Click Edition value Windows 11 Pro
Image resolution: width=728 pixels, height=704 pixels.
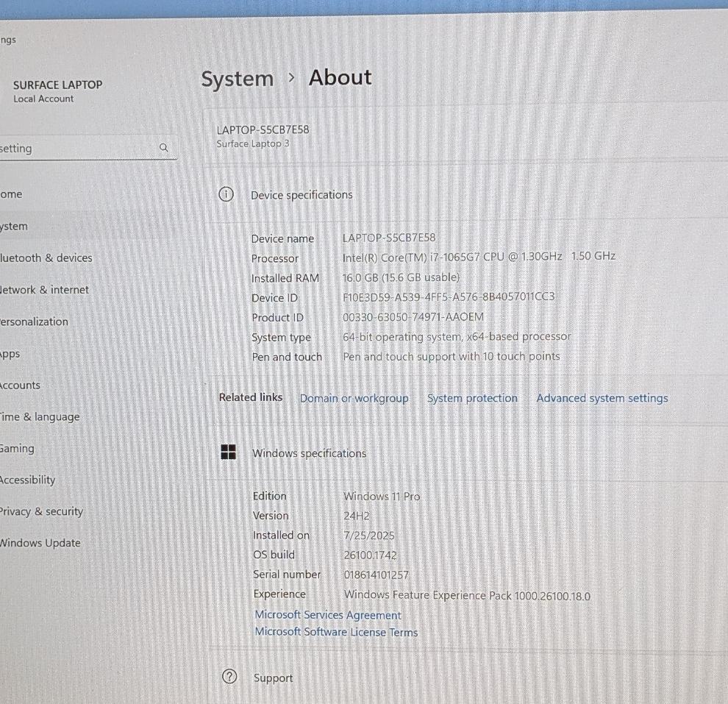(x=382, y=497)
